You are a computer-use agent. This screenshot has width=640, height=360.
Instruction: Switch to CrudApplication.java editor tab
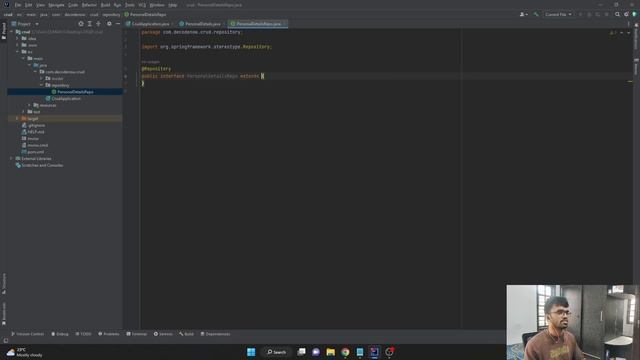[x=150, y=24]
